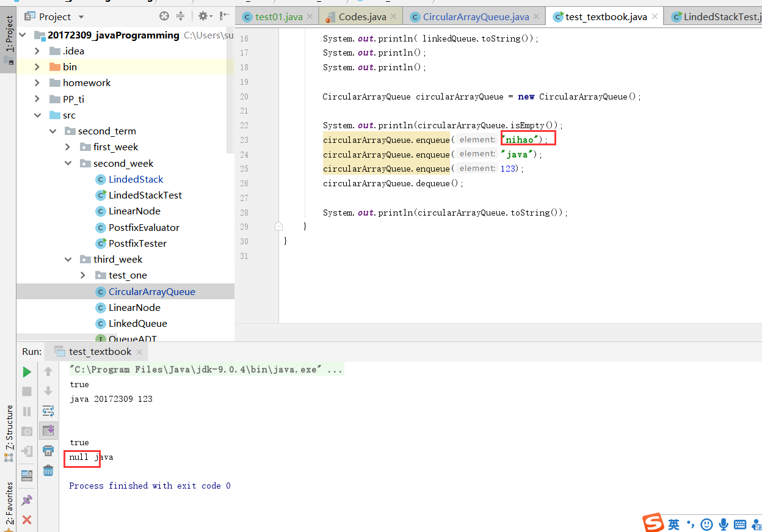Open the 7: Structure tool window
This screenshot has width=762, height=532.
point(9,432)
